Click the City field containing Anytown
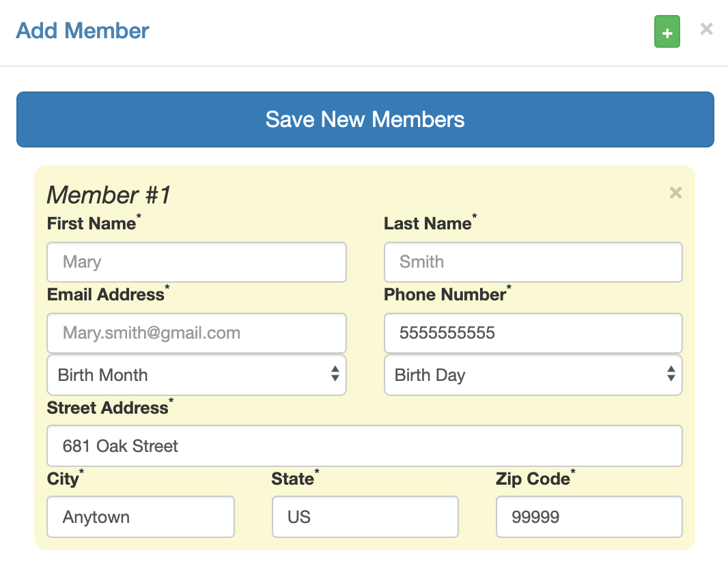This screenshot has height=583, width=728. coord(141,517)
